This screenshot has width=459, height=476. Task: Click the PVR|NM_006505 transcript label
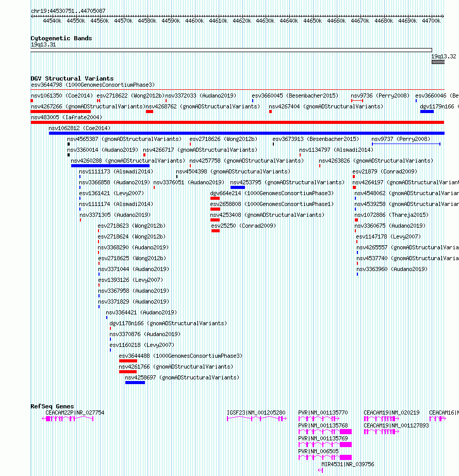318,451
